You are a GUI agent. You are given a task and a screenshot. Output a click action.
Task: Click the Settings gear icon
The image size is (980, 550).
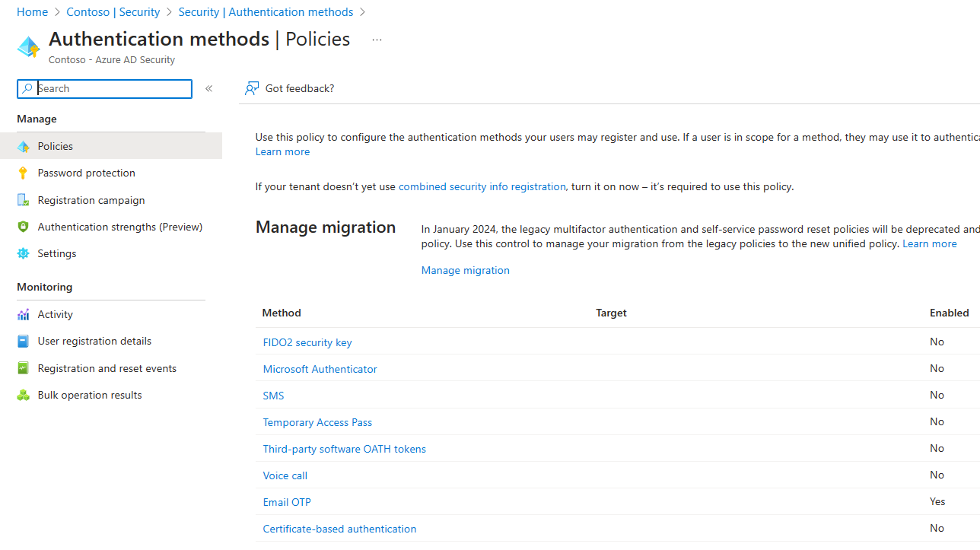pos(23,253)
